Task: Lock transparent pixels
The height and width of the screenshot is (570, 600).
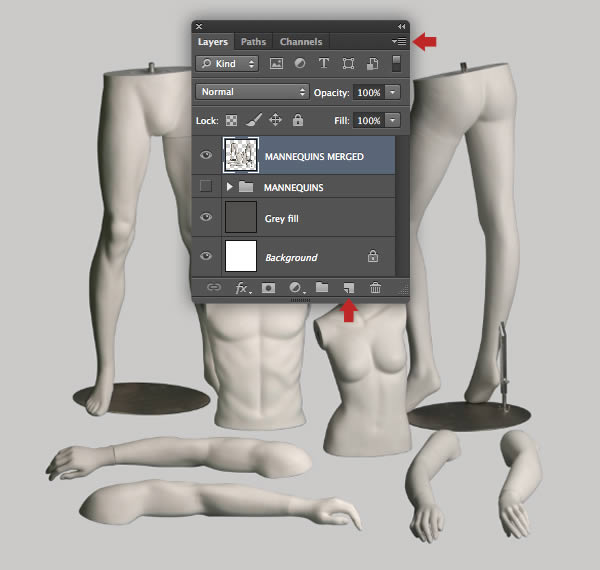Action: tap(231, 121)
